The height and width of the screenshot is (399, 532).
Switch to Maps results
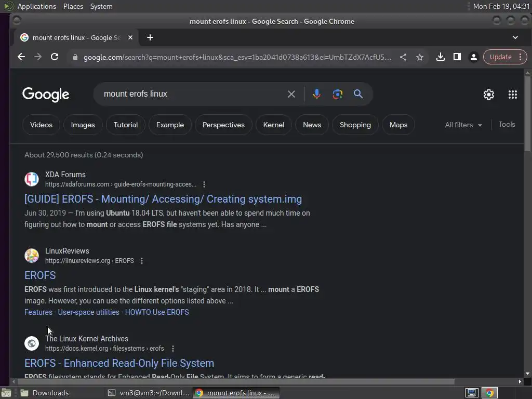(x=398, y=125)
